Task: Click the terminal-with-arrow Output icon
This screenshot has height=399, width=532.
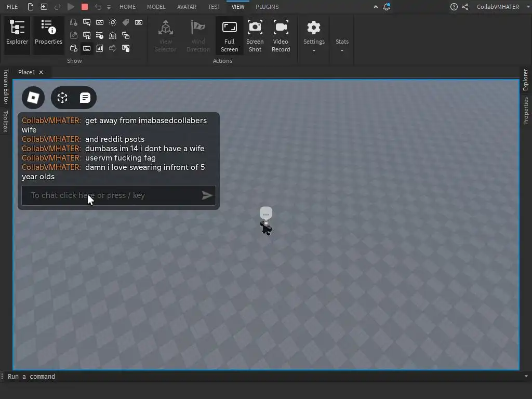Action: [87, 22]
